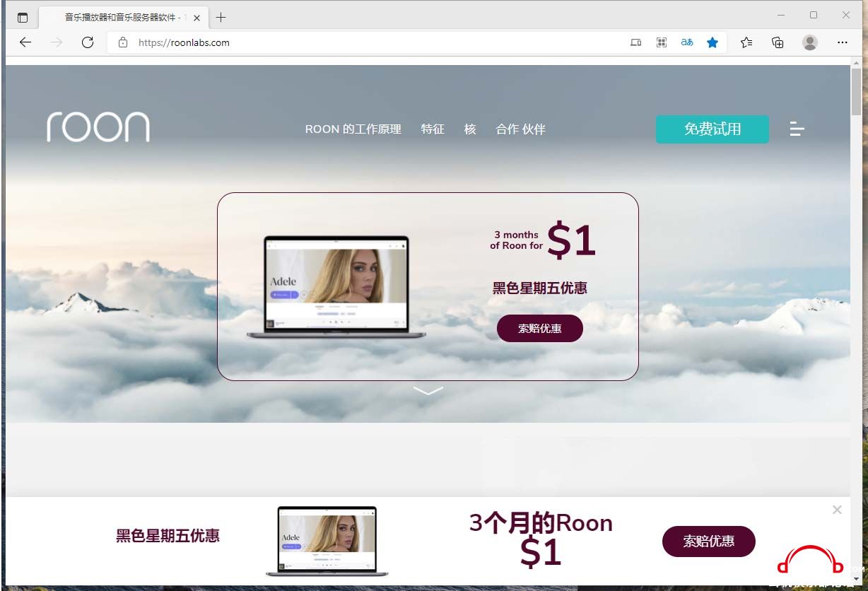Refresh the roonlabs.com page
Screen dimensions: 868x591
click(88, 42)
